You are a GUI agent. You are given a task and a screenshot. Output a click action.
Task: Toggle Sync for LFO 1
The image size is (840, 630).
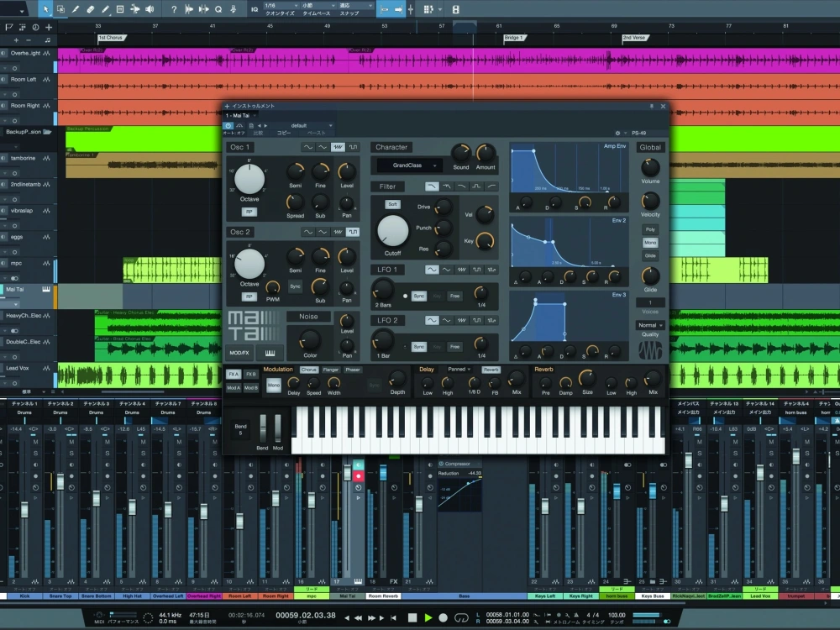419,296
